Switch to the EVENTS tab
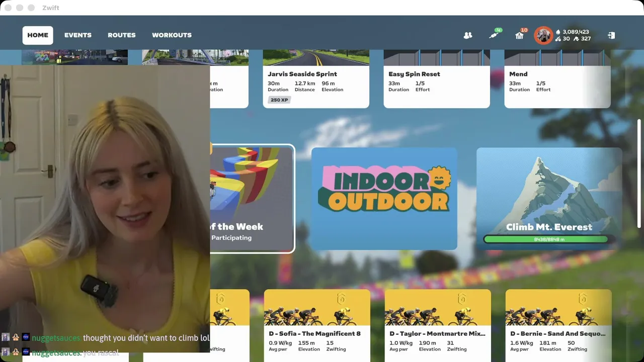Viewport: 644px width, 362px height. coord(78,35)
